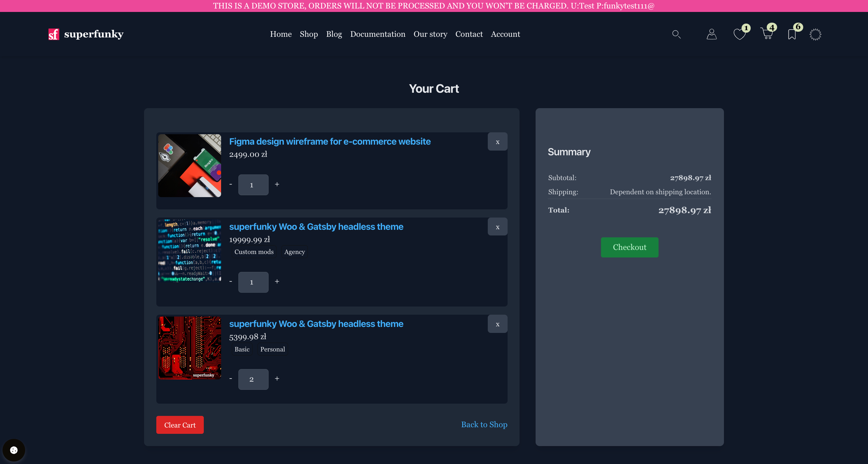Click the quantity input showing 2
This screenshot has width=868, height=464.
coord(253,379)
